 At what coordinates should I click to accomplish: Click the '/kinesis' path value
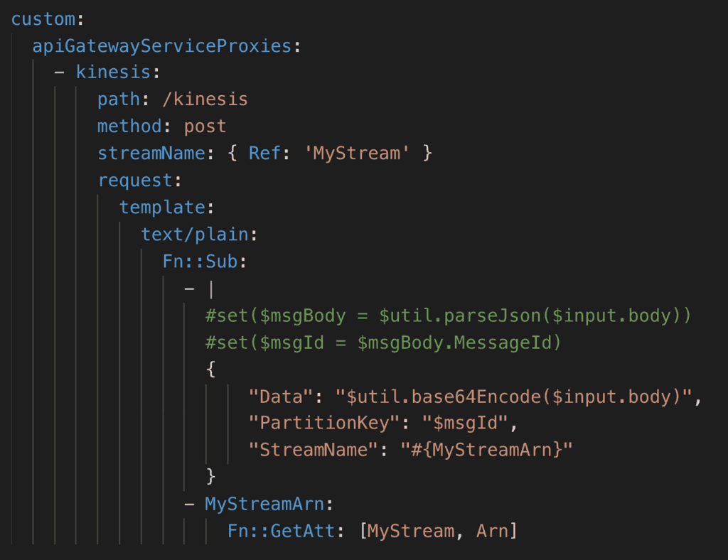click(x=205, y=99)
